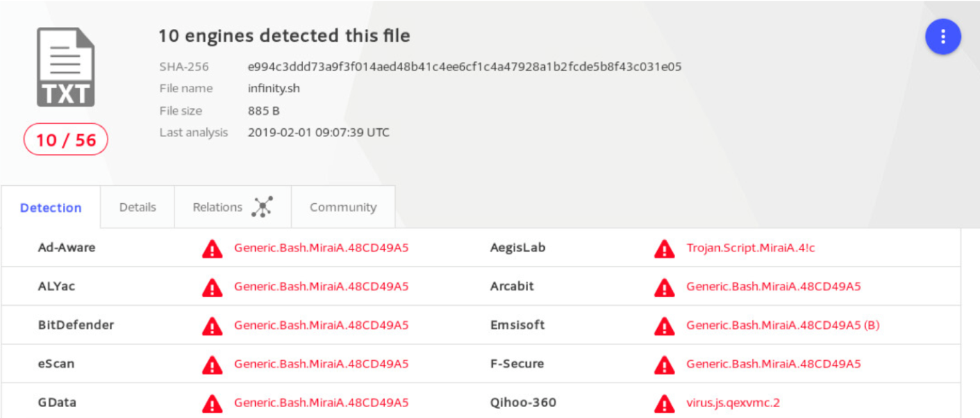Screen dimensions: 980x418
Task: Switch to the Details tab
Action: coord(137,206)
